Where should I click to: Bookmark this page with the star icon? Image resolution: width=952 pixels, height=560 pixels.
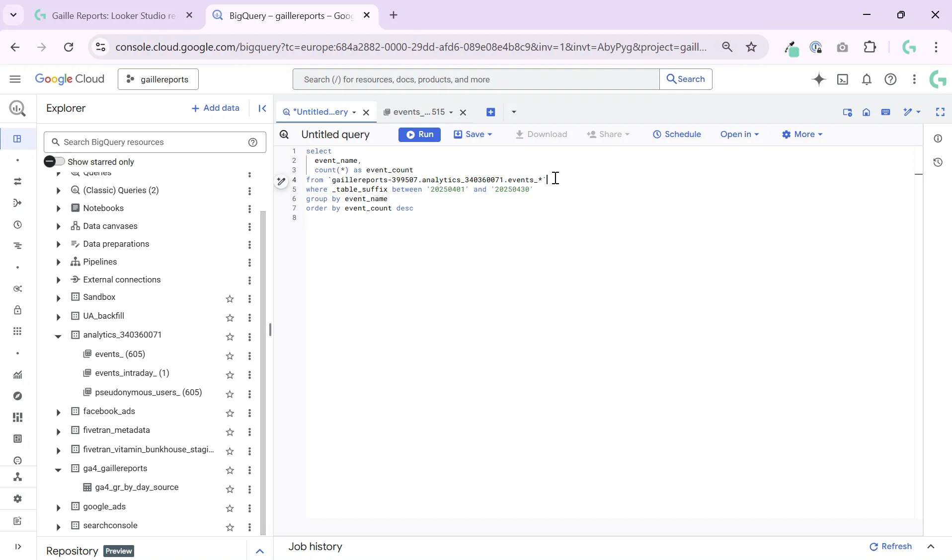point(751,47)
